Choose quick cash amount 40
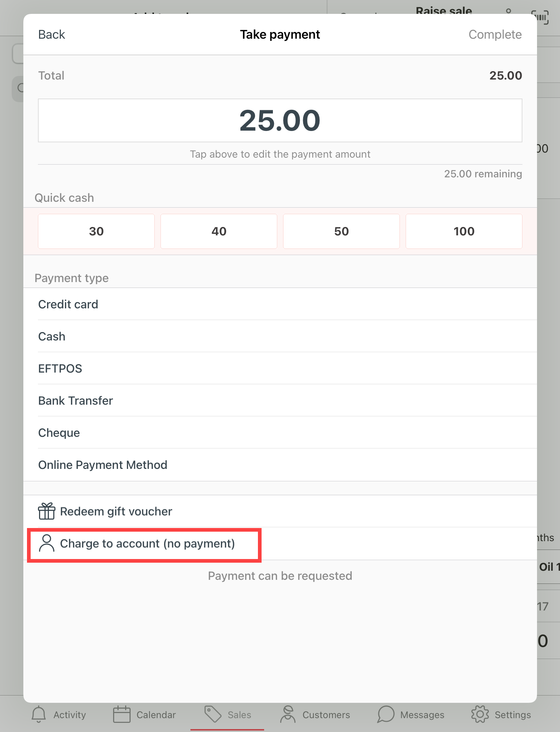 219,231
